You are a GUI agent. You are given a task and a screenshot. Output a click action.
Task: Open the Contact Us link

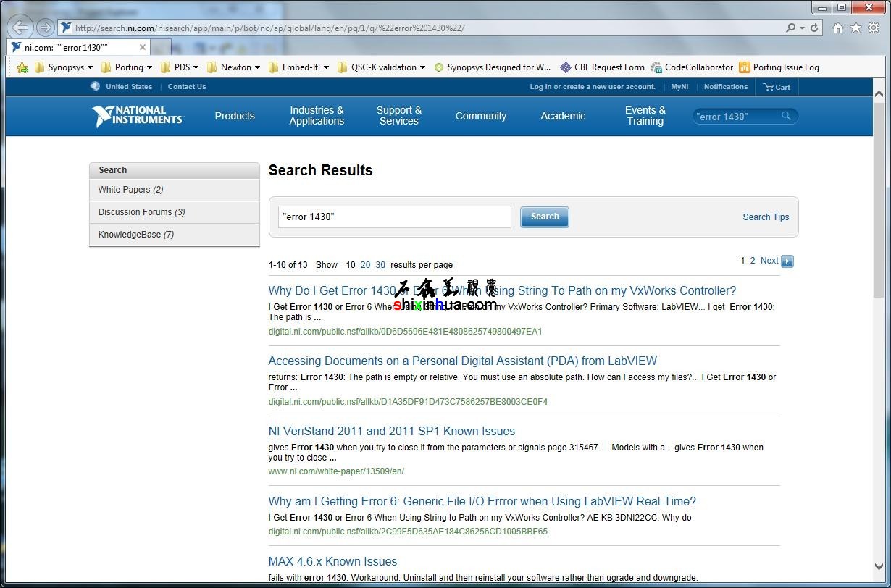(x=187, y=87)
